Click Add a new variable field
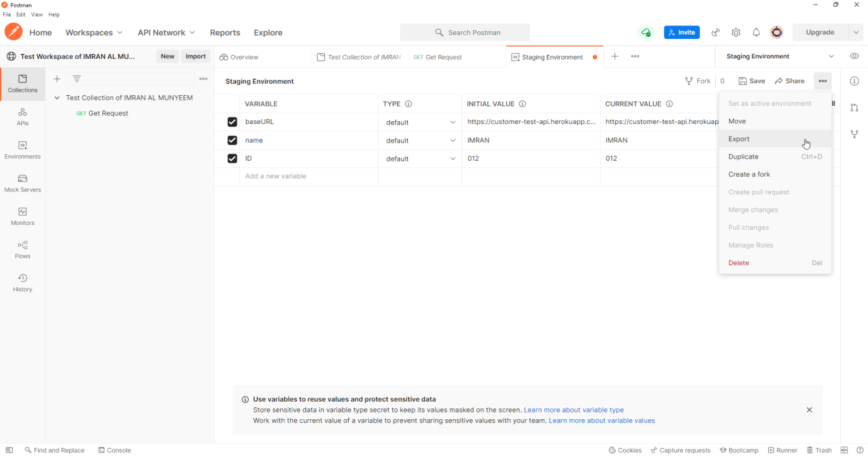 [309, 176]
